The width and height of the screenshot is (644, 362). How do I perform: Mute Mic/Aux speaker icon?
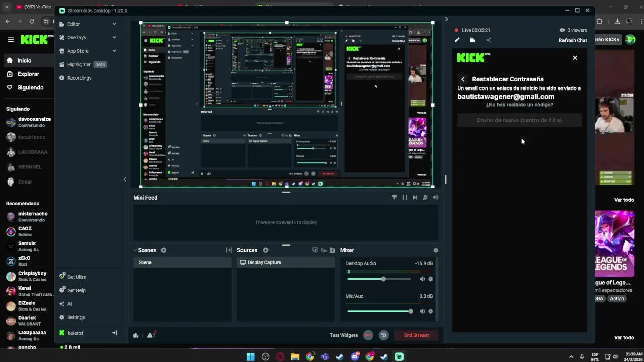pos(422,311)
